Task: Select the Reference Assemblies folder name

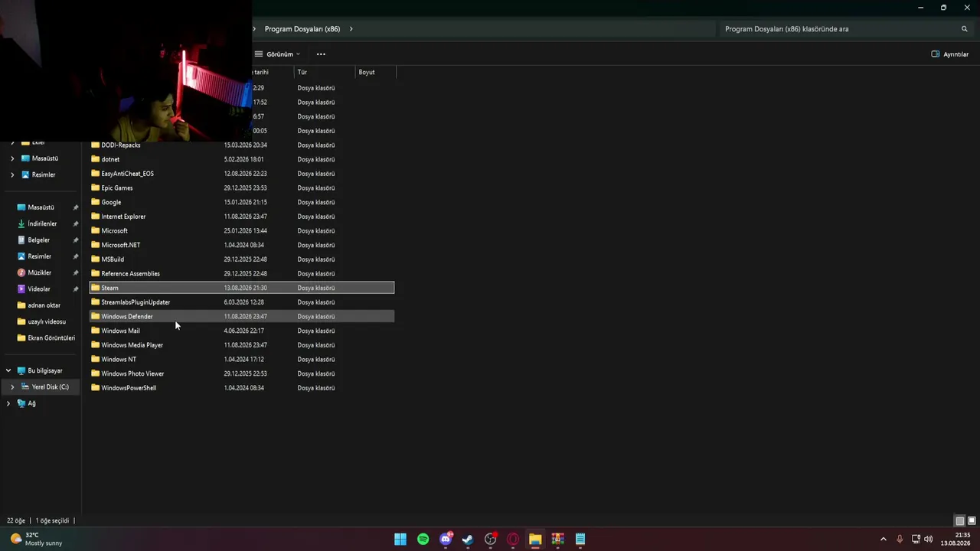Action: tap(131, 273)
